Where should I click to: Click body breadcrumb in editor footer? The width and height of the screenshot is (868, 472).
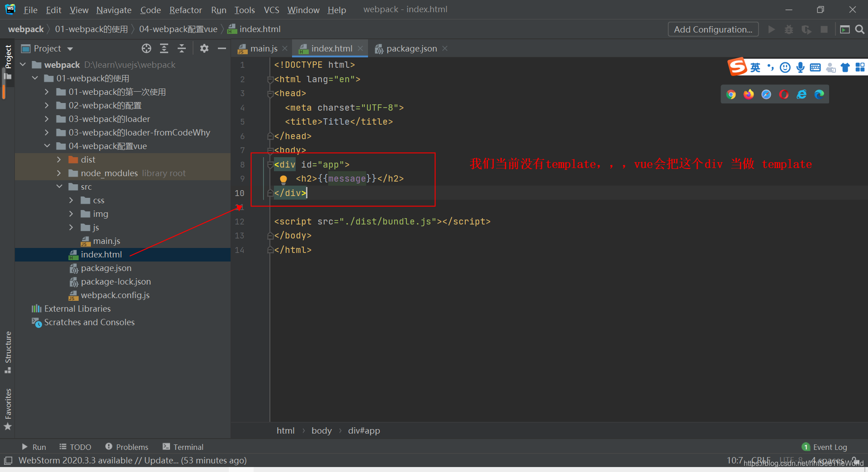click(321, 430)
